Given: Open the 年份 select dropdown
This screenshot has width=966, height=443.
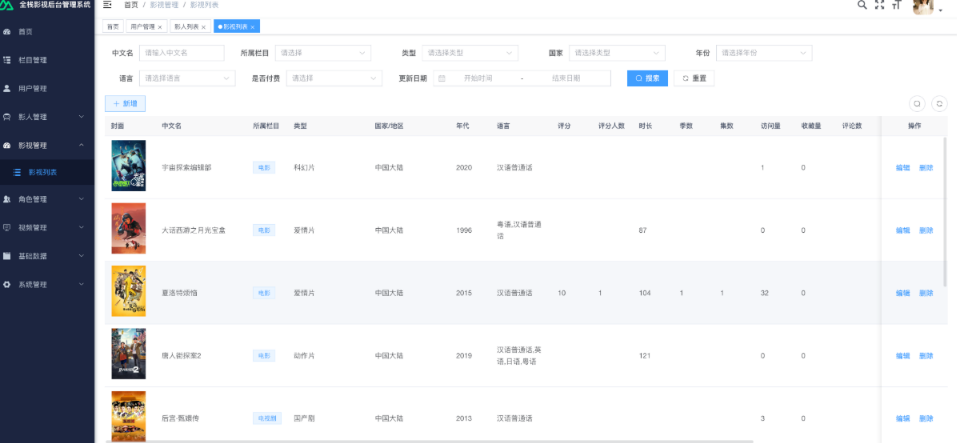Looking at the screenshot, I should pos(764,53).
